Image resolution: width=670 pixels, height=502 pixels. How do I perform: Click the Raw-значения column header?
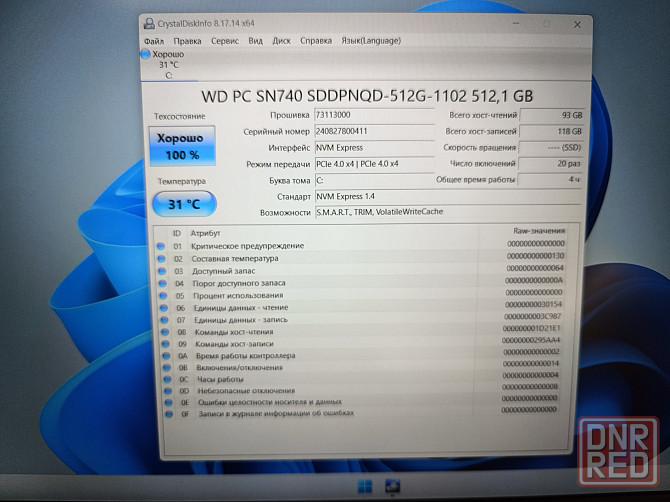pos(537,231)
